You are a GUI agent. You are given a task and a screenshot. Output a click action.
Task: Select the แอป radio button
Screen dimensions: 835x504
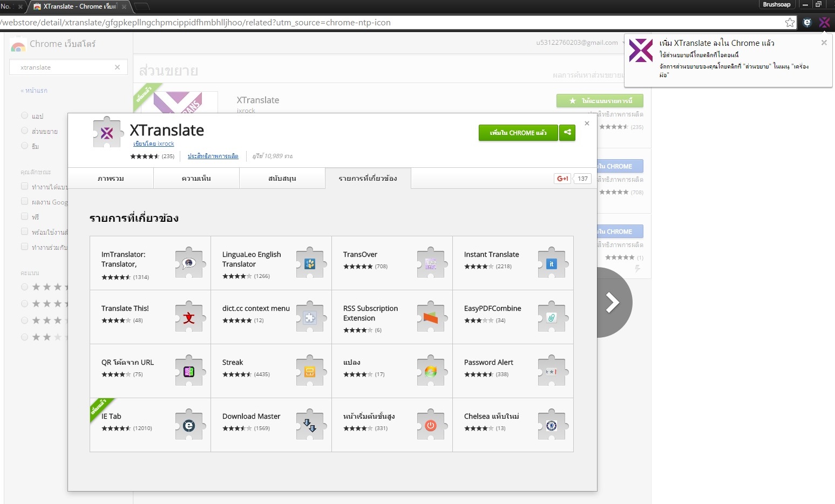24,115
